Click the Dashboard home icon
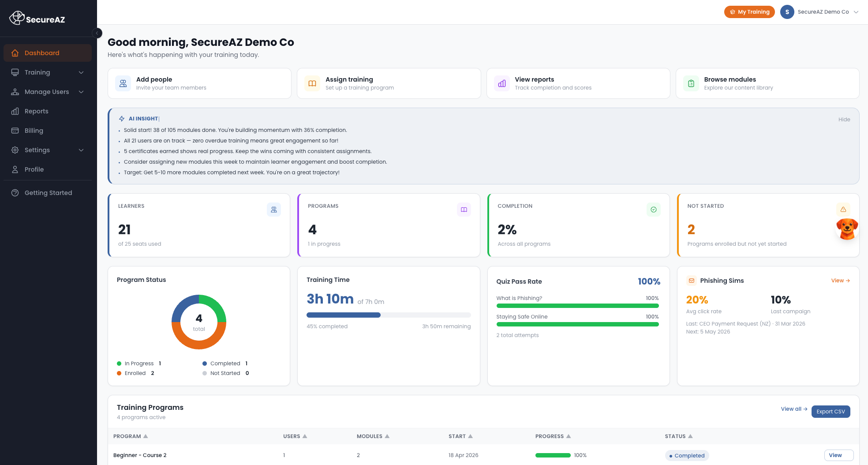The image size is (868, 465). coord(15,53)
